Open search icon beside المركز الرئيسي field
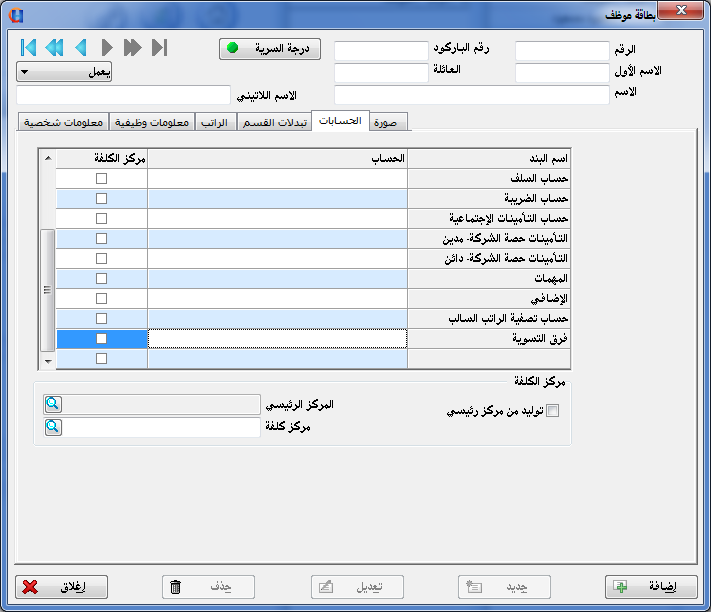This screenshot has height=612, width=711. pos(52,404)
